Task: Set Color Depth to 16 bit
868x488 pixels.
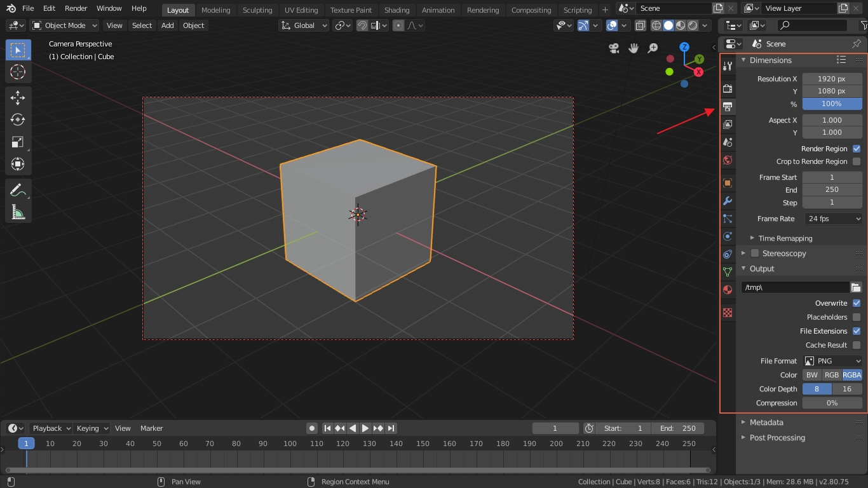Action: (x=847, y=389)
